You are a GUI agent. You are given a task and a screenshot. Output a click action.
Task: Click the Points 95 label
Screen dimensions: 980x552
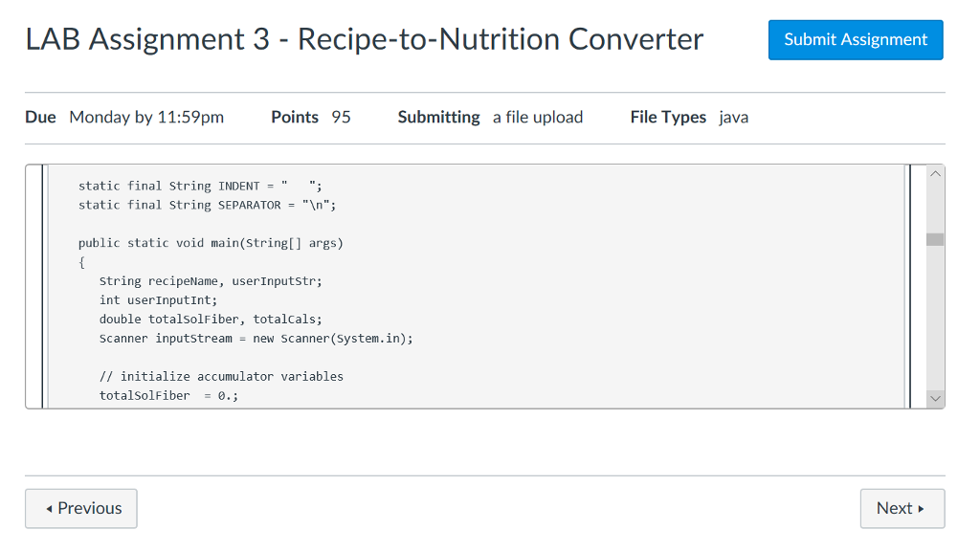[310, 117]
